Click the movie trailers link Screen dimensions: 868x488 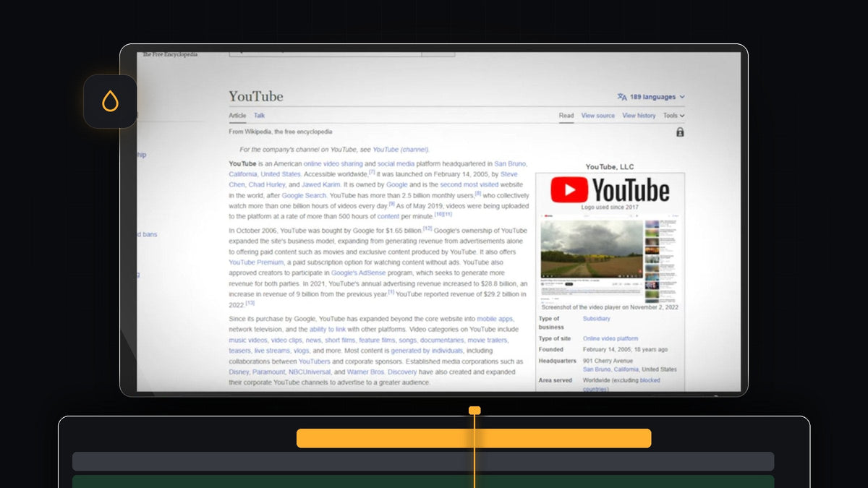coord(488,340)
